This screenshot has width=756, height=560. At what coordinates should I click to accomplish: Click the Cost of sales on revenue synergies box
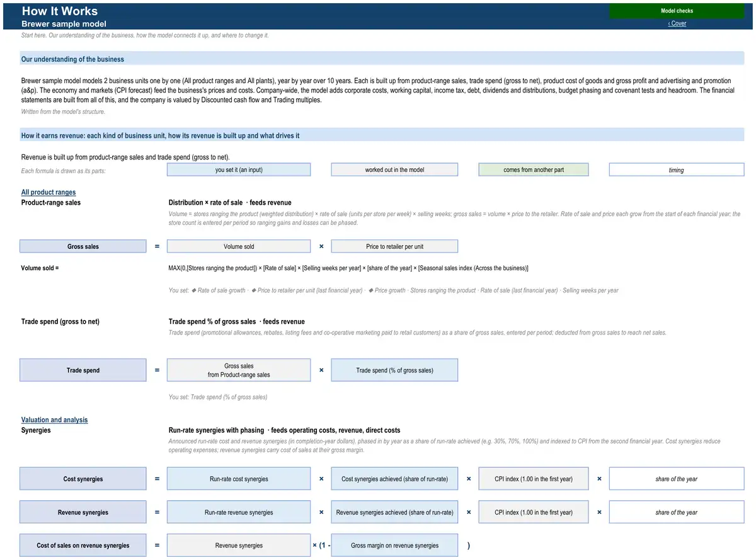pyautogui.click(x=83, y=545)
